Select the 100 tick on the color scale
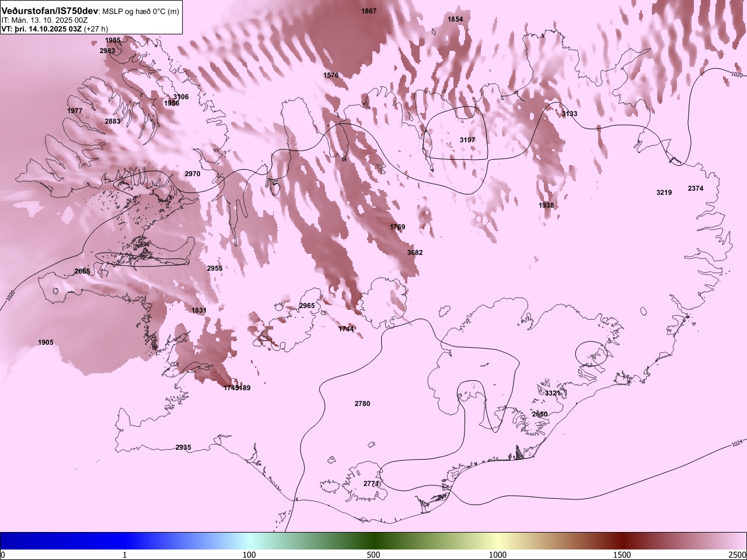Image resolution: width=747 pixels, height=560 pixels. click(x=249, y=554)
